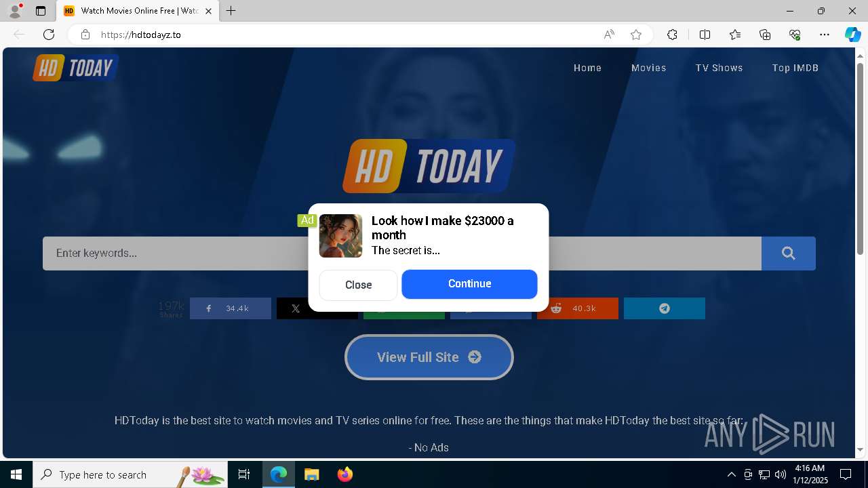Refresh the current page

49,35
